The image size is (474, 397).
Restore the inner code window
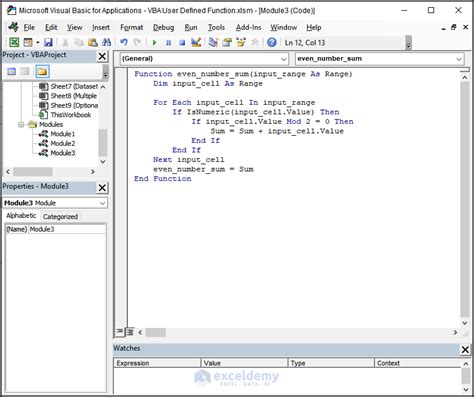tap(454, 27)
